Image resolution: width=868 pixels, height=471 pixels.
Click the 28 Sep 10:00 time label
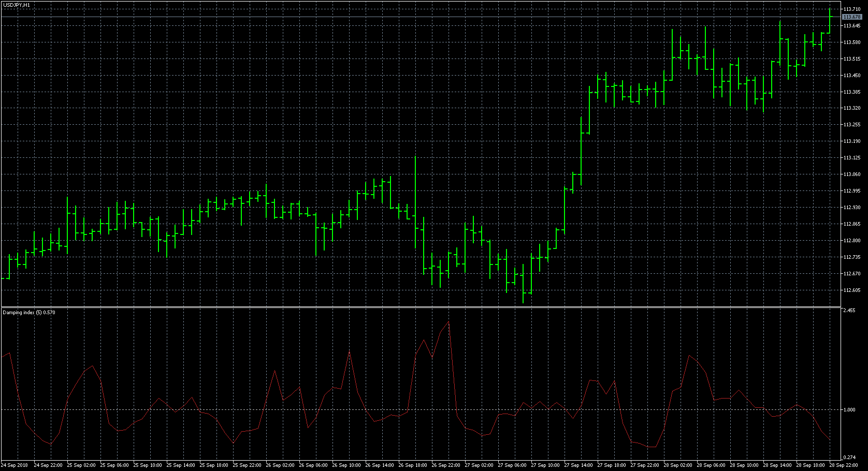point(744,465)
